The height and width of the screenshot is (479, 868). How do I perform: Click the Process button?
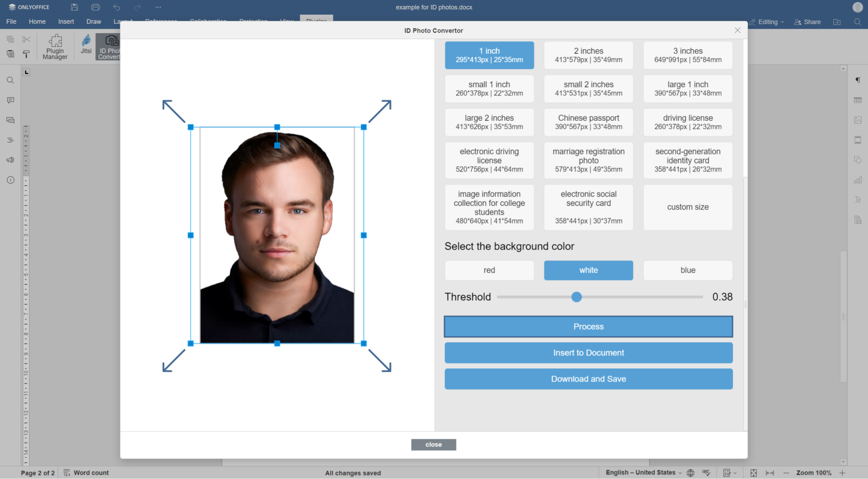(588, 326)
